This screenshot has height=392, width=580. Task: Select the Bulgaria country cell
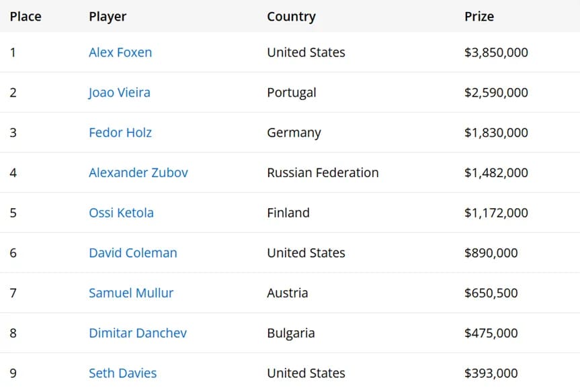pyautogui.click(x=291, y=333)
